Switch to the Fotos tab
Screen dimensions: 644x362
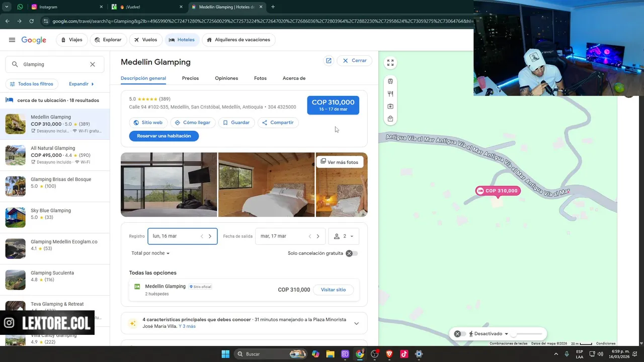click(x=260, y=78)
